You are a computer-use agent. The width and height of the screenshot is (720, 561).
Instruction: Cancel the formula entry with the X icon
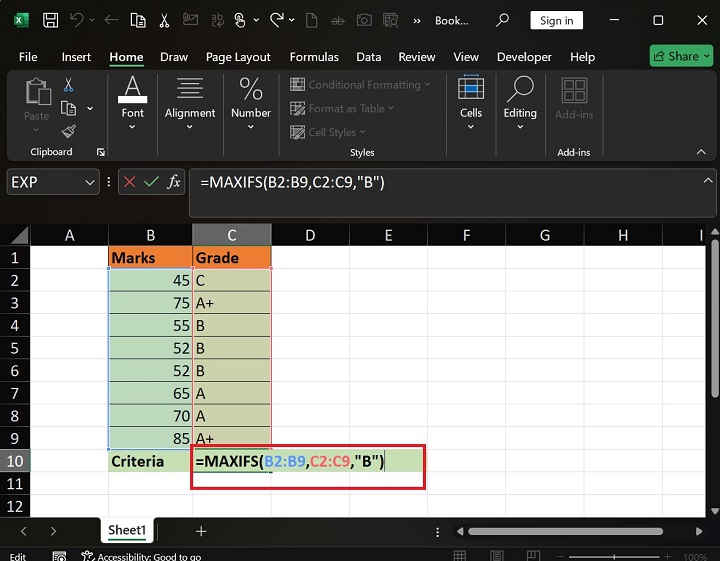point(130,182)
